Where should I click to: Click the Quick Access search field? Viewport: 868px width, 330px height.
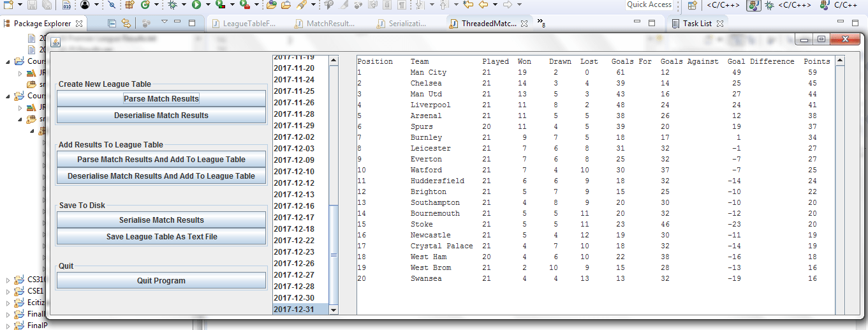pos(649,4)
